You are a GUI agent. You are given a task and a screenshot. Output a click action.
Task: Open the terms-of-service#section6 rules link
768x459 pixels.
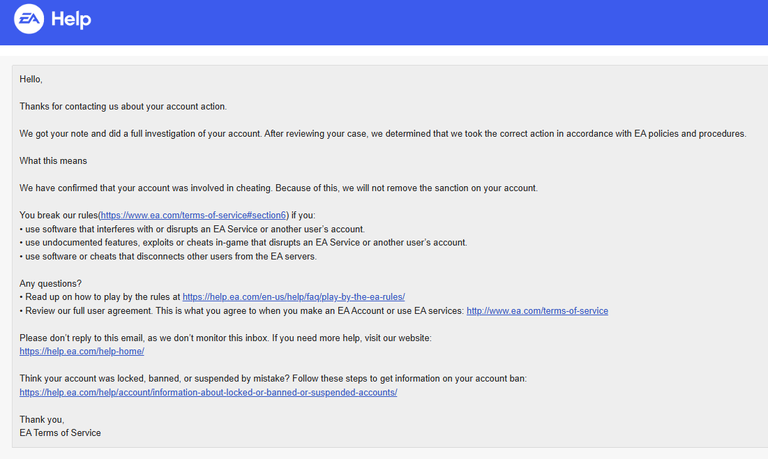[x=194, y=215]
